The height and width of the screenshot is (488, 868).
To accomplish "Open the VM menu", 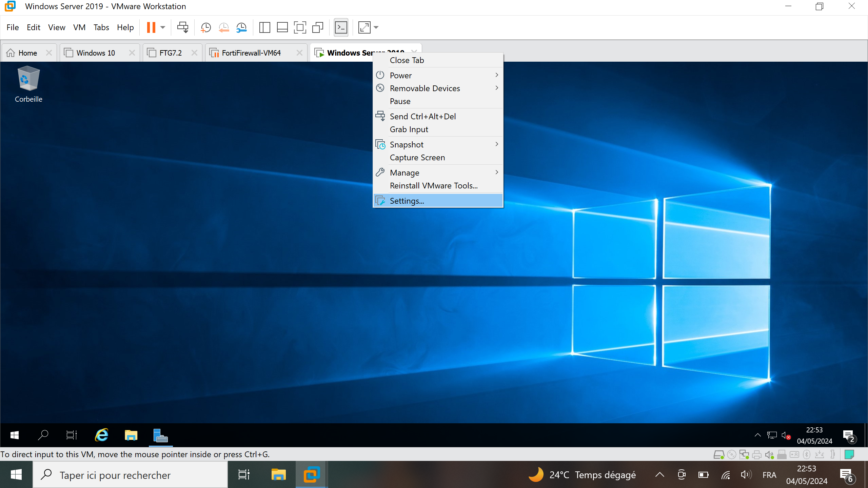I will (x=79, y=27).
